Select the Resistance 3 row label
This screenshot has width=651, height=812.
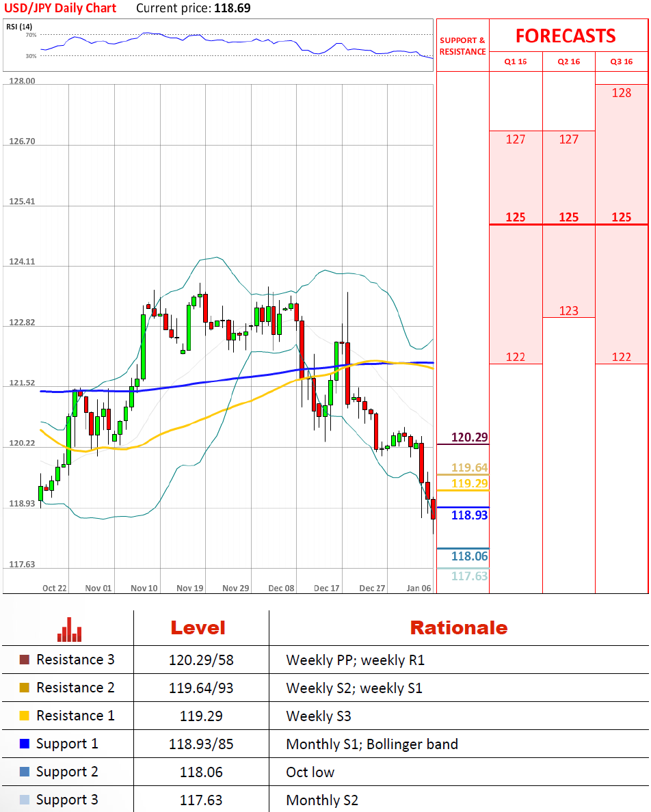(x=75, y=660)
